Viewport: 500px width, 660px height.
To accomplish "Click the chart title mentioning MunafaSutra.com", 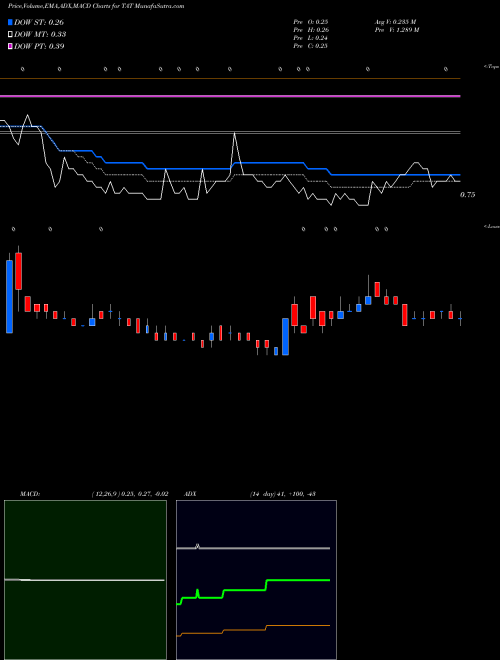I will click(x=96, y=6).
